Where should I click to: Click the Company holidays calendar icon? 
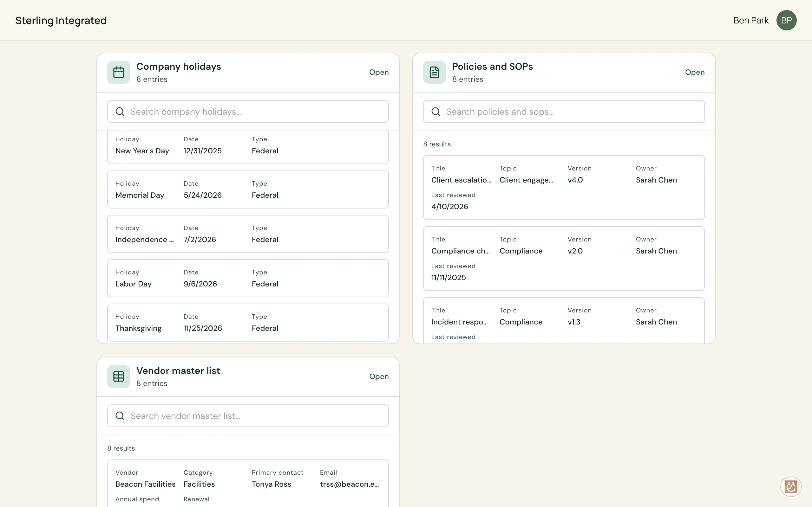coord(118,72)
